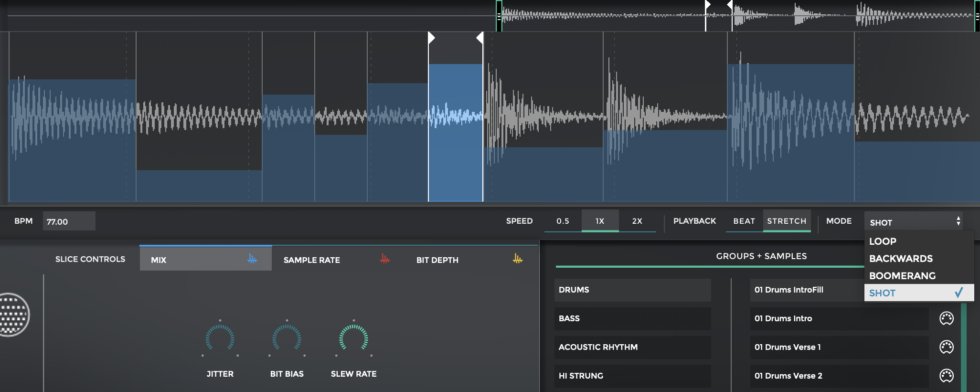Viewport: 980px width, 392px height.
Task: Set speed to 0.5
Action: coord(563,221)
